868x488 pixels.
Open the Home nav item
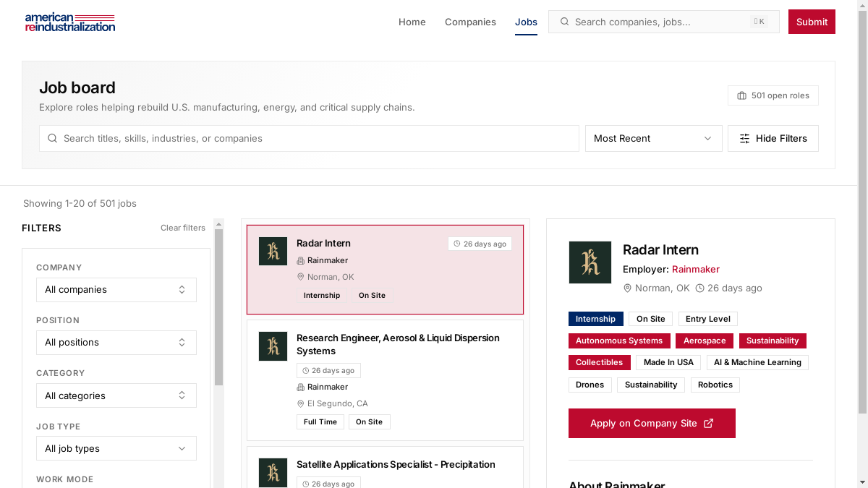pyautogui.click(x=412, y=22)
